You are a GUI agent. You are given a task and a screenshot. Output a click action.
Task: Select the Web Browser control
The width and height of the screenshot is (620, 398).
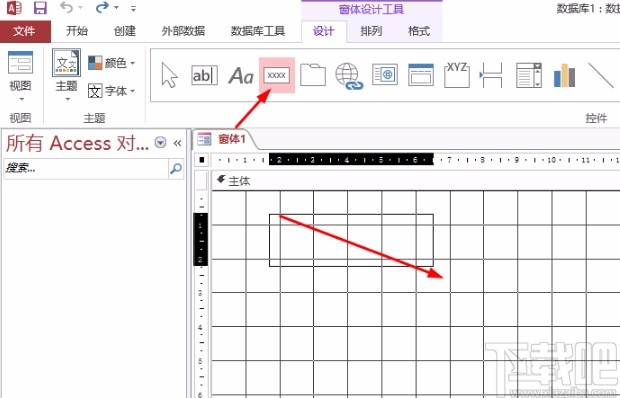[385, 75]
